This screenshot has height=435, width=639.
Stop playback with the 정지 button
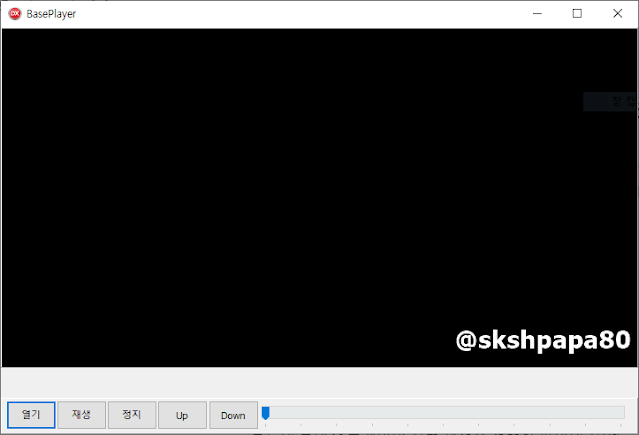[x=132, y=415]
